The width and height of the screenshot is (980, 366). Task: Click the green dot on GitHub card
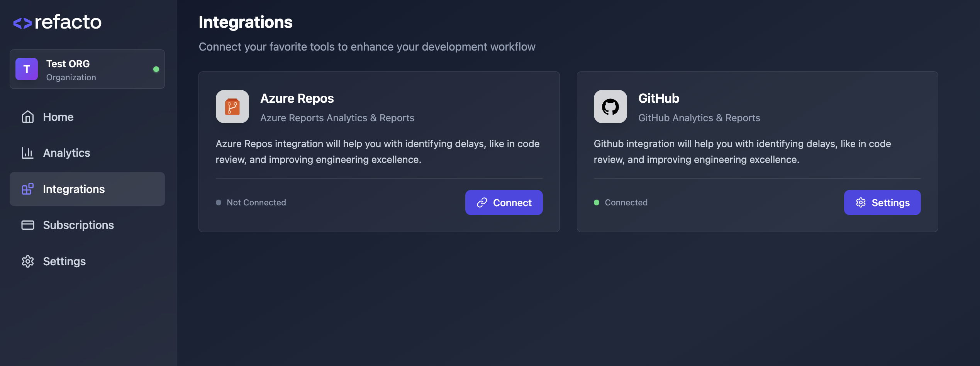point(597,202)
